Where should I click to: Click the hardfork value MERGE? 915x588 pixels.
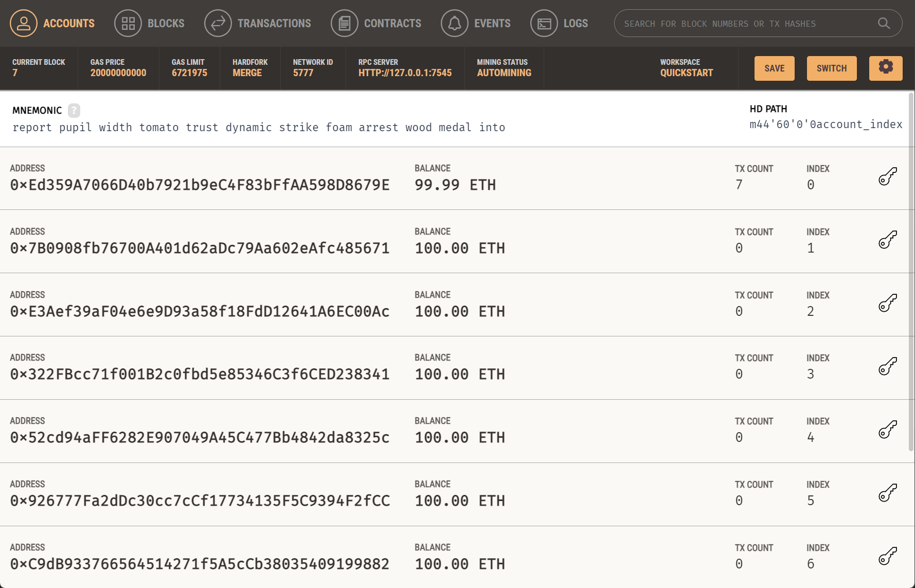pyautogui.click(x=247, y=73)
